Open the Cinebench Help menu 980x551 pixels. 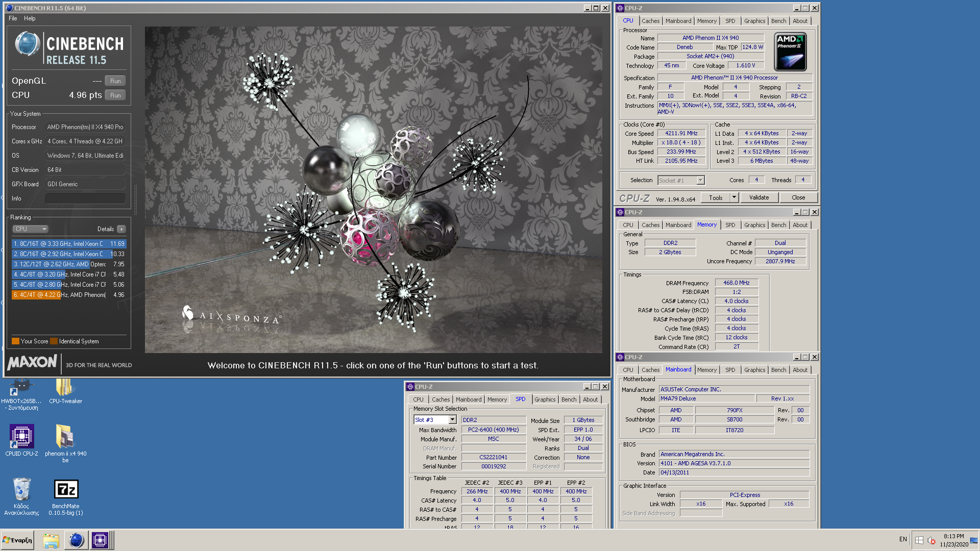click(x=30, y=18)
